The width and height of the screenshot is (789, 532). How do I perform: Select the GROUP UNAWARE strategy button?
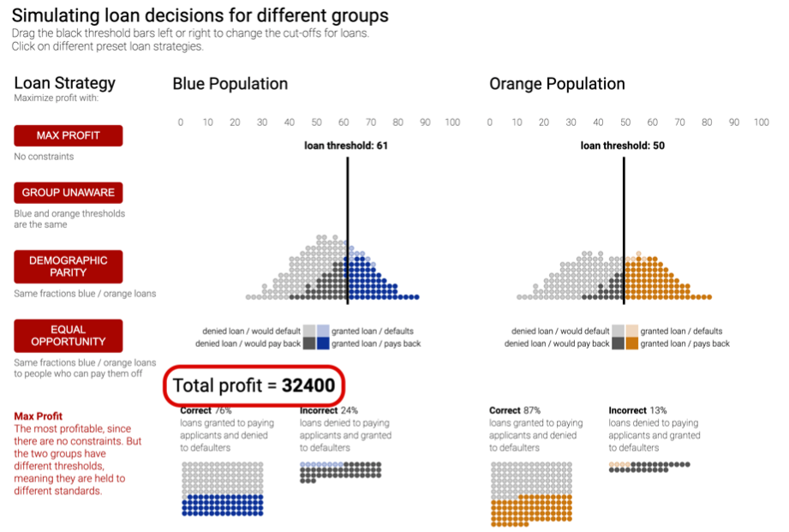(x=69, y=192)
